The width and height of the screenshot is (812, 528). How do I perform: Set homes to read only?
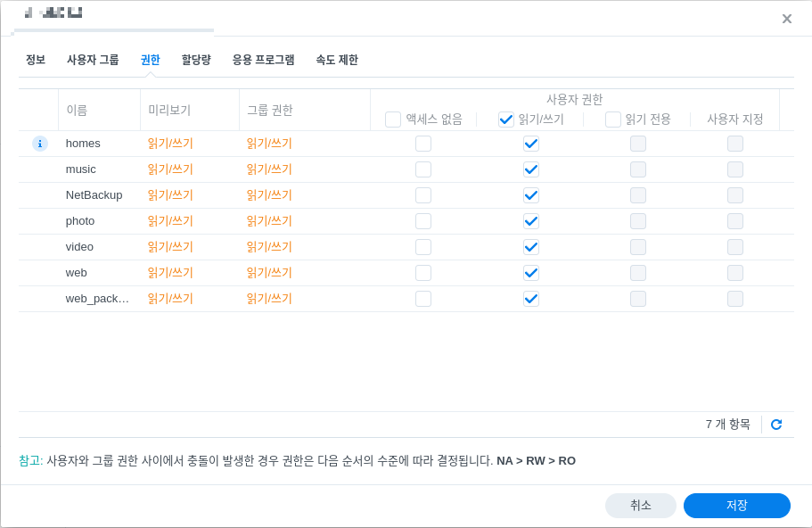pyautogui.click(x=638, y=144)
